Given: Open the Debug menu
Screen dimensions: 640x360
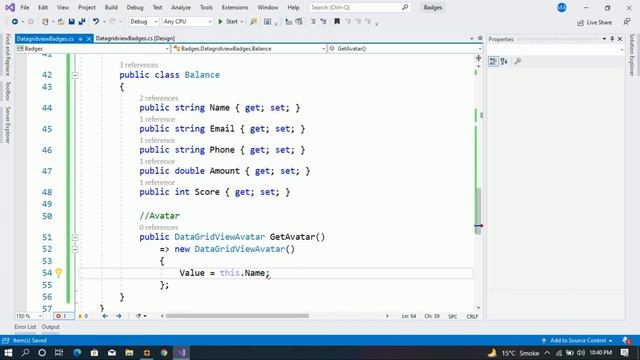Looking at the screenshot, I should pyautogui.click(x=135, y=7).
